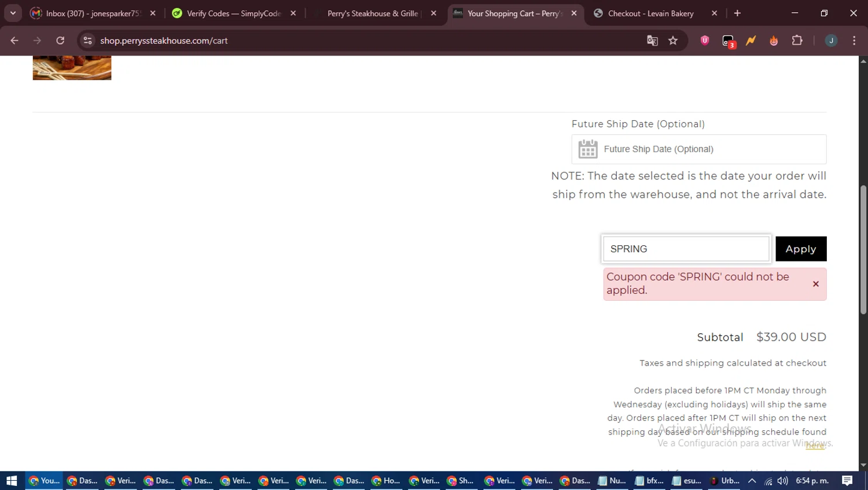This screenshot has height=490, width=868.
Task: Open the 'bfx...' Notepad taskbar window
Action: tap(649, 481)
